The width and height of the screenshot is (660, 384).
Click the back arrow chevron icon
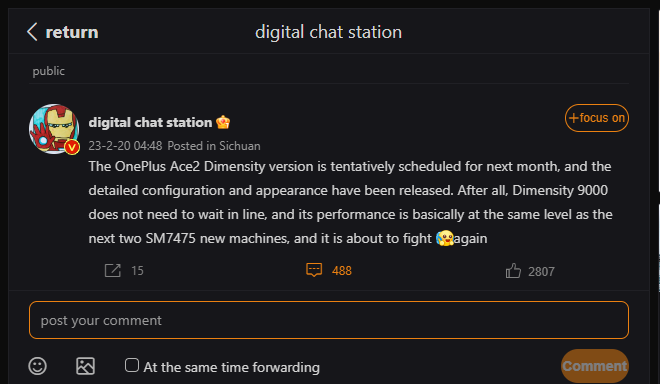pyautogui.click(x=32, y=32)
